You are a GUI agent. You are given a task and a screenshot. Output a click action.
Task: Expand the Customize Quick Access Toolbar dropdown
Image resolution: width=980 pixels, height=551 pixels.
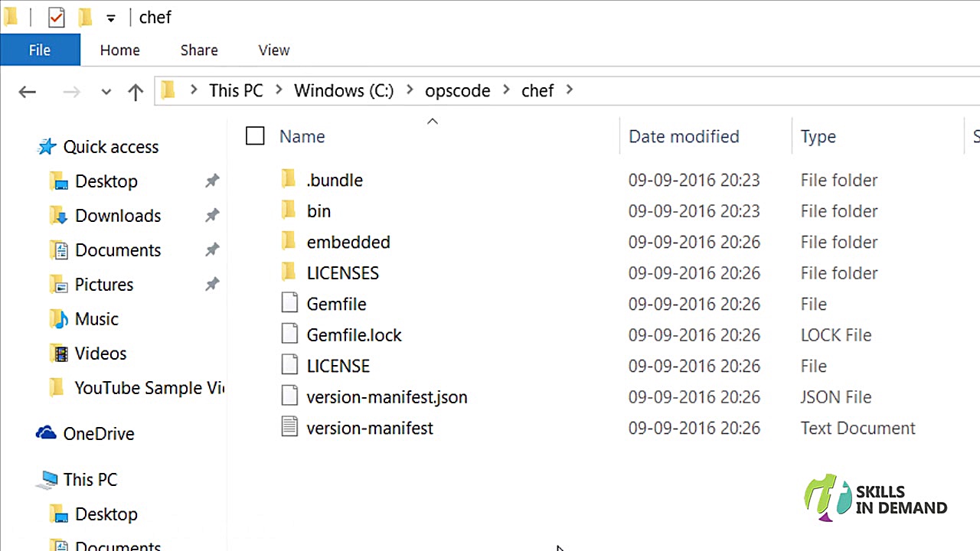[111, 18]
